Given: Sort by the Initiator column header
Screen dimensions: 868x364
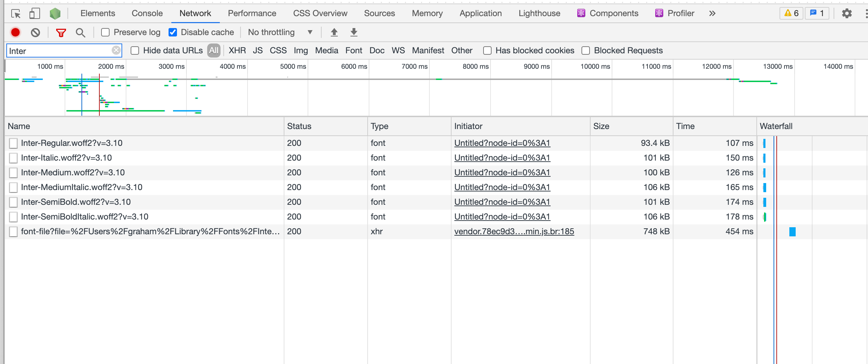Looking at the screenshot, I should point(520,126).
